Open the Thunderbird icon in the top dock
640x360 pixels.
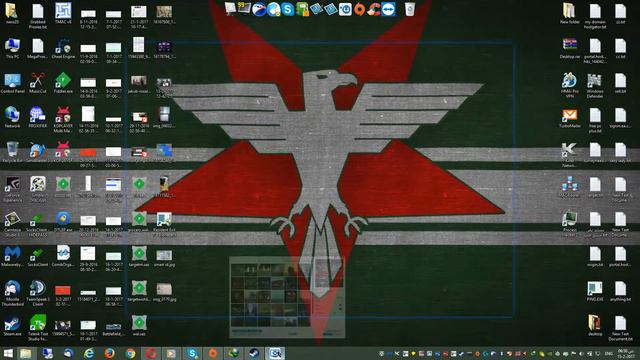[259, 9]
